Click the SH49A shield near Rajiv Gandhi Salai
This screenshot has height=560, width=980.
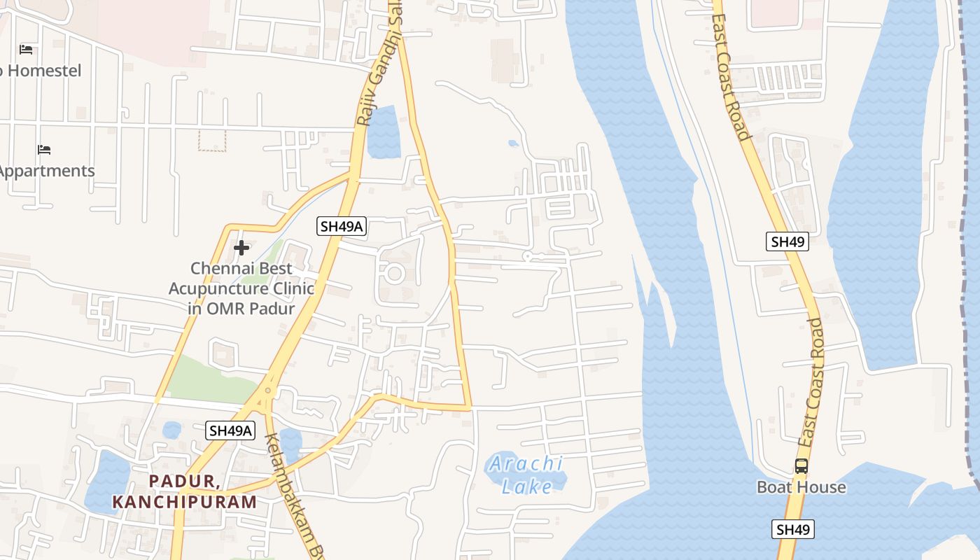click(x=342, y=226)
